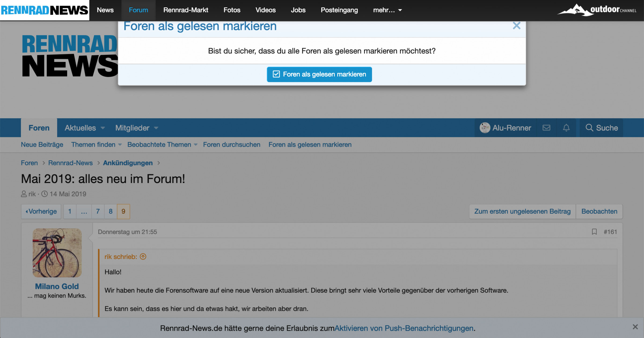Image resolution: width=644 pixels, height=338 pixels.
Task: Toggle Beobachten for this thread
Action: [599, 211]
